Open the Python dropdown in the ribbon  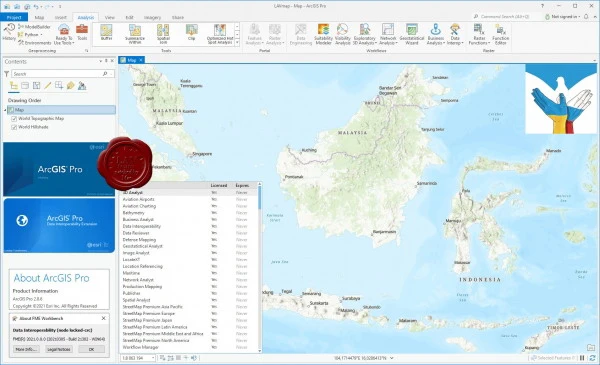point(30,35)
